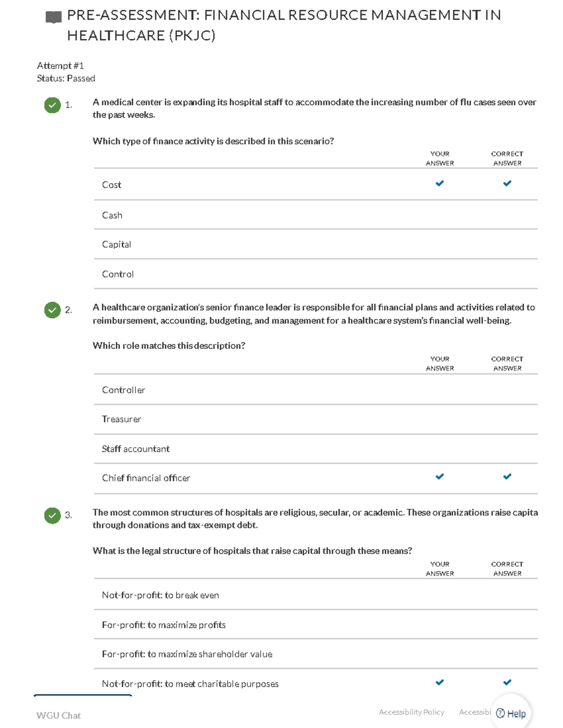Viewport: 563px width, 728px height.
Task: Click your-answer checkmark for Chief financial officer
Action: pos(440,477)
